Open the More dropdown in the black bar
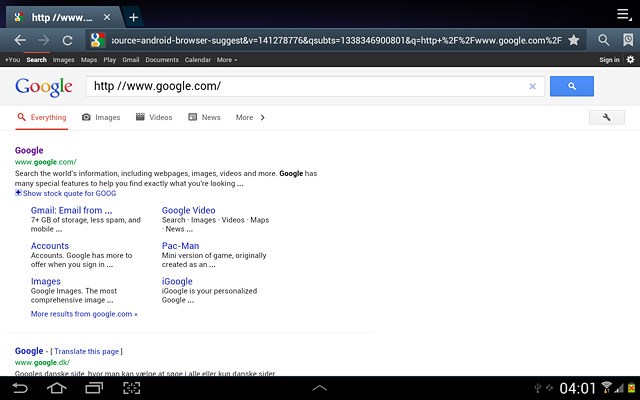The image size is (640, 400). (x=227, y=60)
